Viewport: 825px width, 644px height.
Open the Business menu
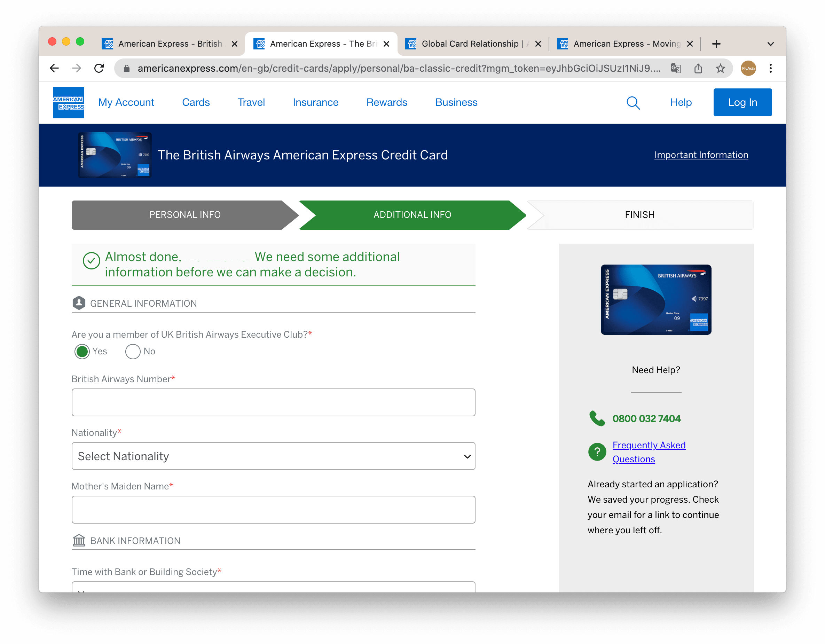coord(456,102)
